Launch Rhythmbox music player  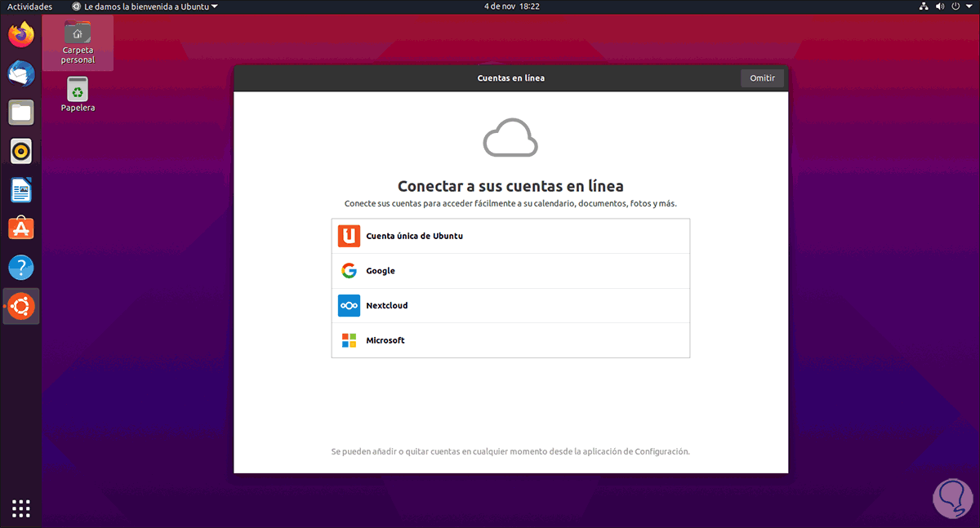click(x=21, y=151)
